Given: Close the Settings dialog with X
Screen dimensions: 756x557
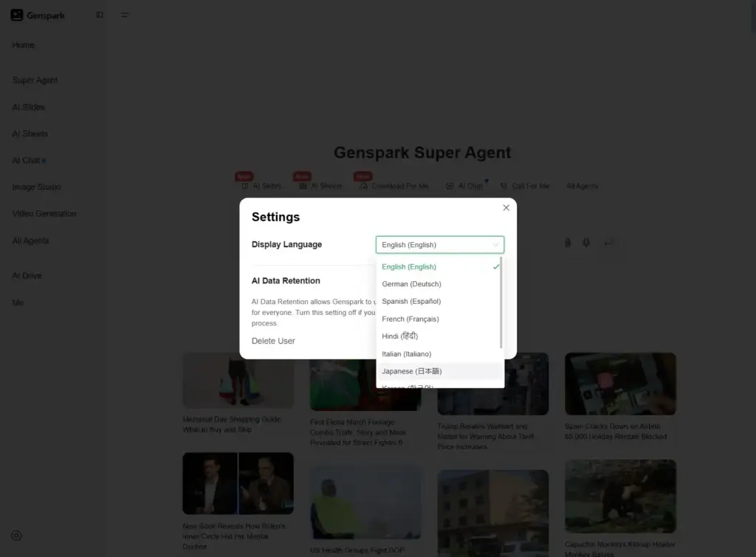Looking at the screenshot, I should pyautogui.click(x=506, y=208).
